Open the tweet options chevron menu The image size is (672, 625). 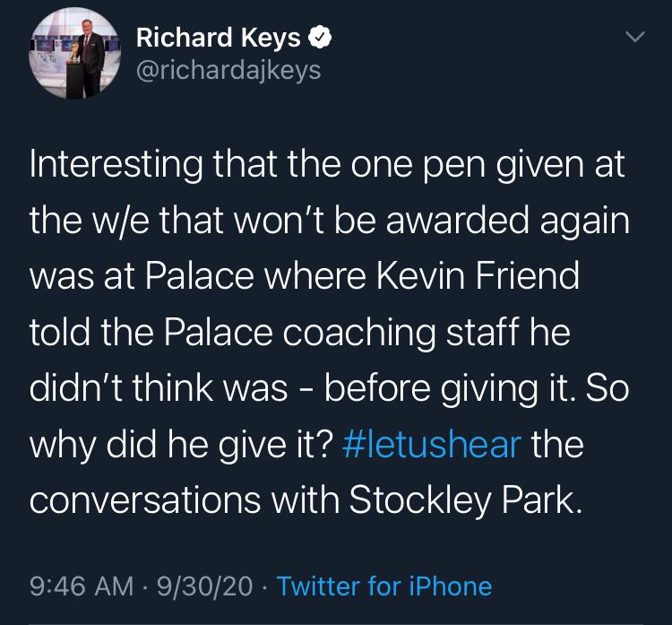click(634, 38)
